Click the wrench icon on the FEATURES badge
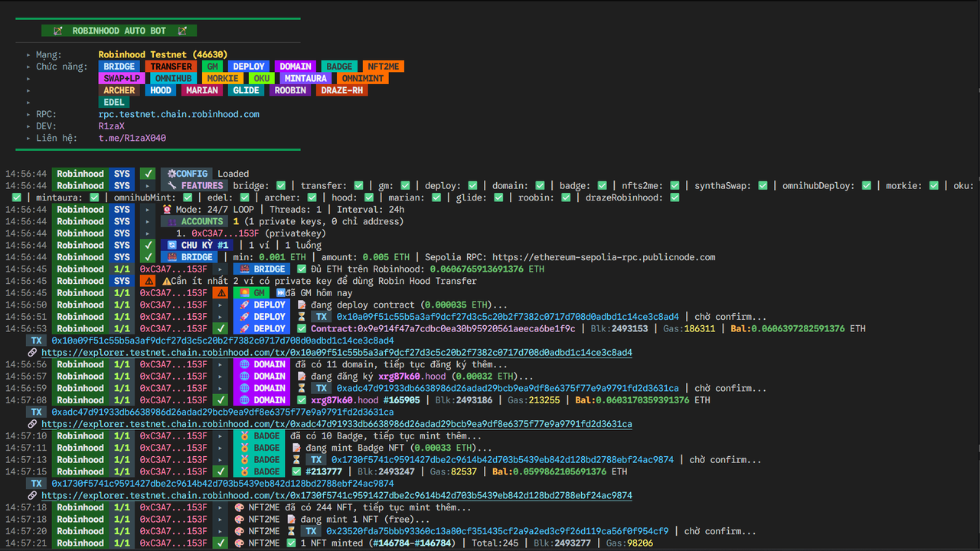980x551 pixels. pos(172,185)
